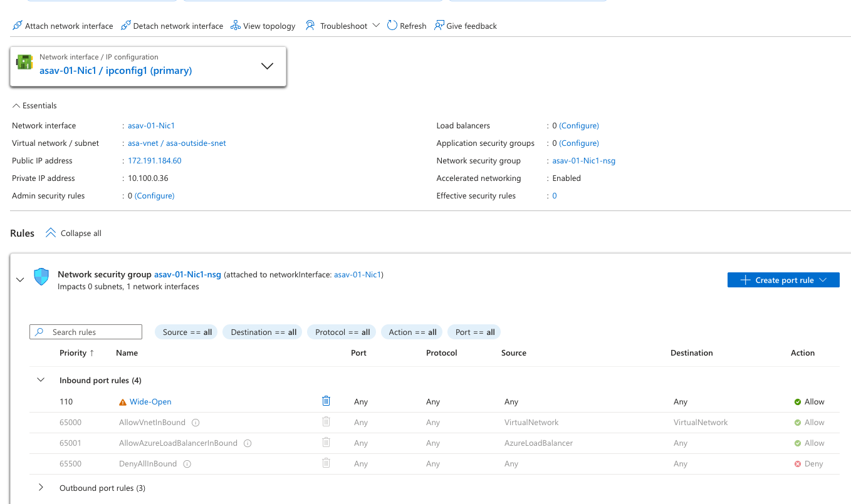
Task: Open public IP address 172.191.184.60 link
Action: pyautogui.click(x=154, y=161)
